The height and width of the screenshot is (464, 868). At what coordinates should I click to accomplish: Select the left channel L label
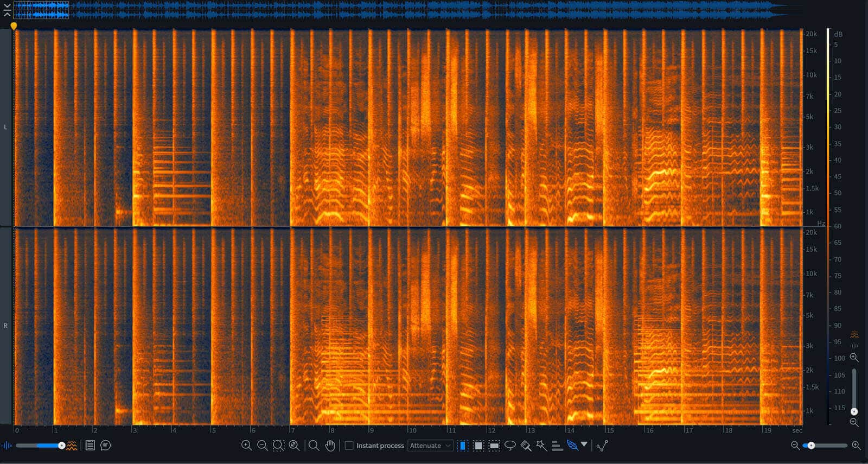click(x=5, y=128)
